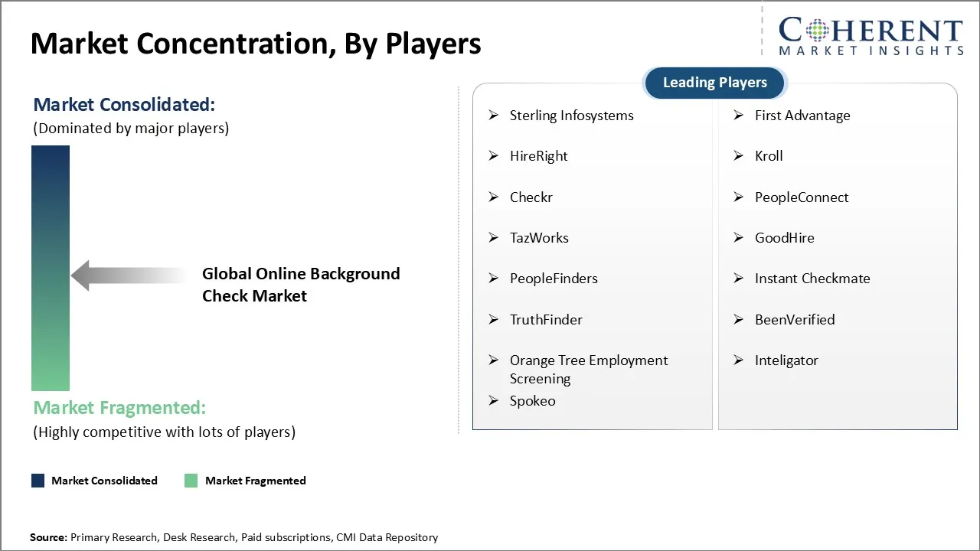Select the Checkr entry in the list
Screen dimensions: 980x551
pyautogui.click(x=531, y=197)
